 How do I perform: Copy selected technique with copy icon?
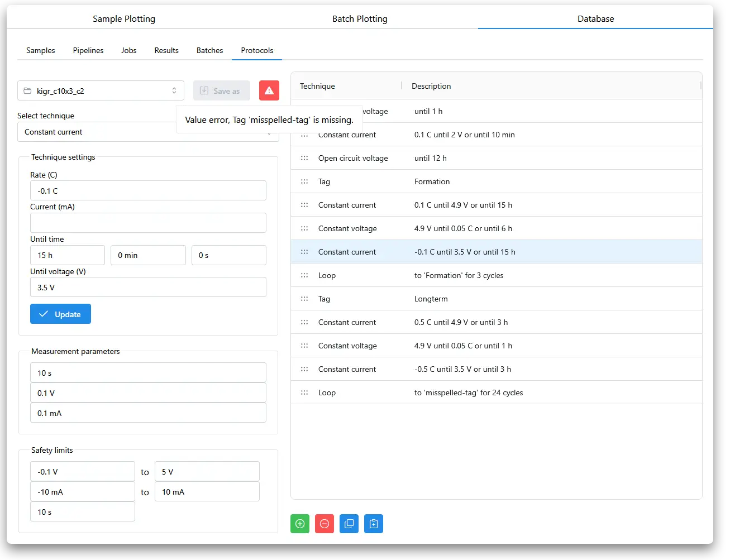click(x=349, y=524)
